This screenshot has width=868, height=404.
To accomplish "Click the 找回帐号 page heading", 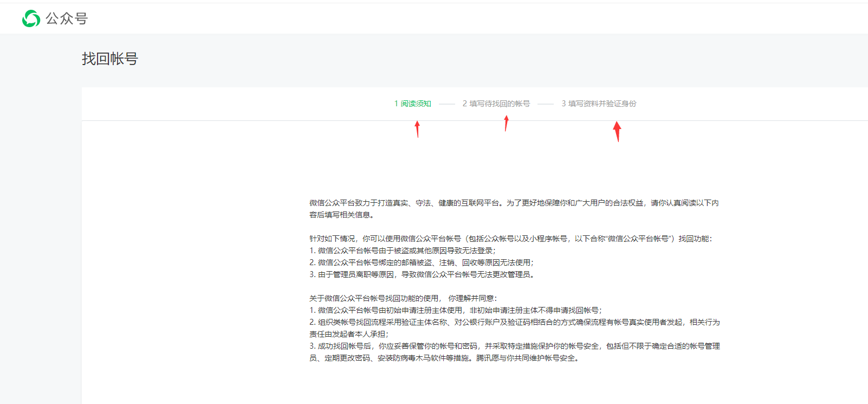I will click(110, 59).
